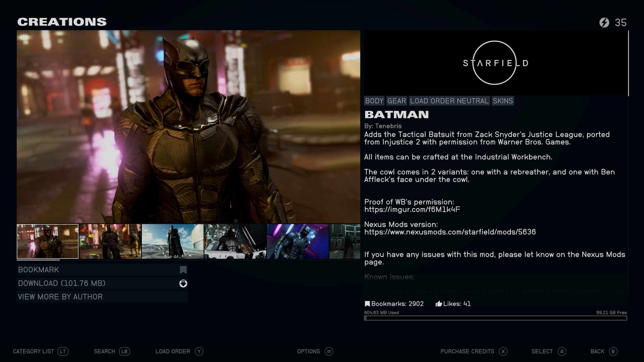Click the thumbnail strip scroll indicator
This screenshot has width=644, height=362.
coord(38,260)
